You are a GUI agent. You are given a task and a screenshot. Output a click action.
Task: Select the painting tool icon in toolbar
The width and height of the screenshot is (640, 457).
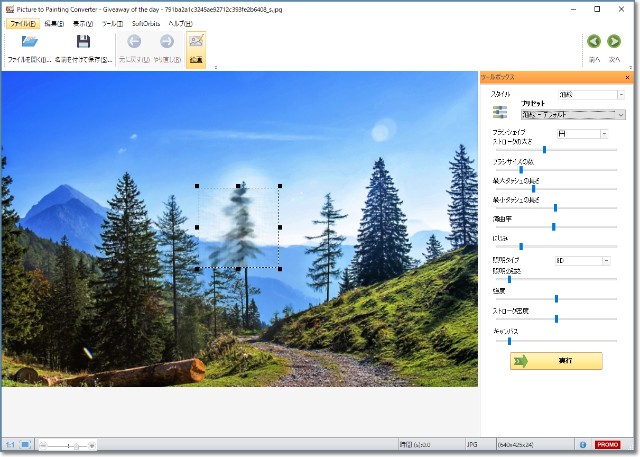pyautogui.click(x=196, y=43)
